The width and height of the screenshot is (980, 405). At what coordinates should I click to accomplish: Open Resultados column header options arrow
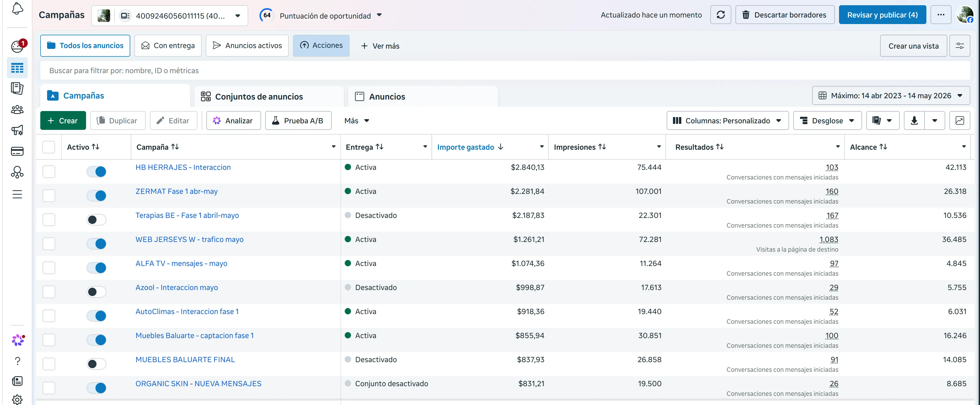[x=838, y=147]
